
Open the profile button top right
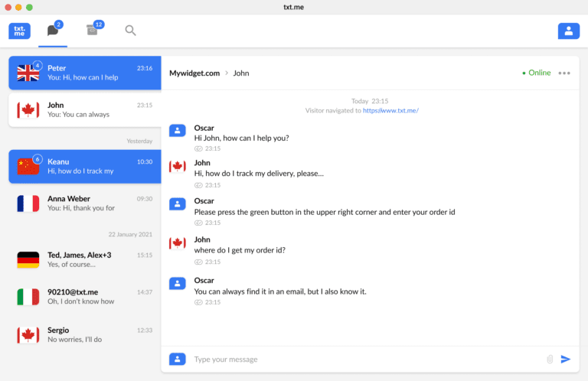click(x=569, y=31)
